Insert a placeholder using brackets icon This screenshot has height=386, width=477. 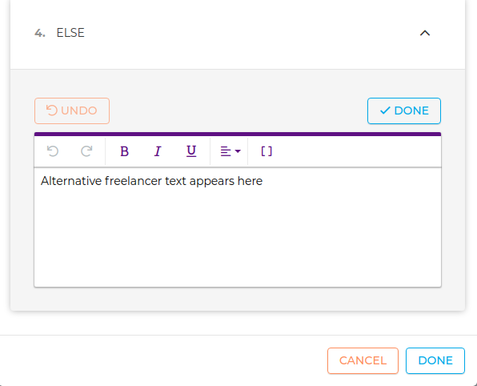tap(266, 151)
